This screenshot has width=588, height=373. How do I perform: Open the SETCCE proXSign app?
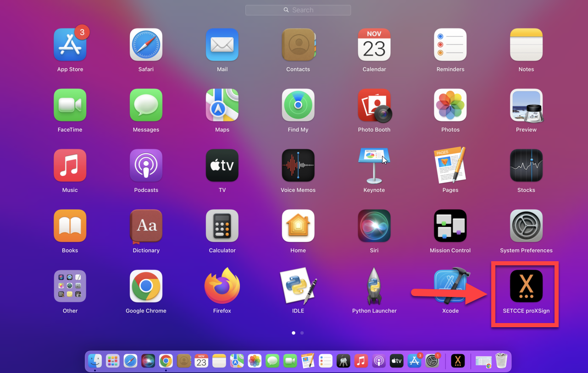point(526,286)
